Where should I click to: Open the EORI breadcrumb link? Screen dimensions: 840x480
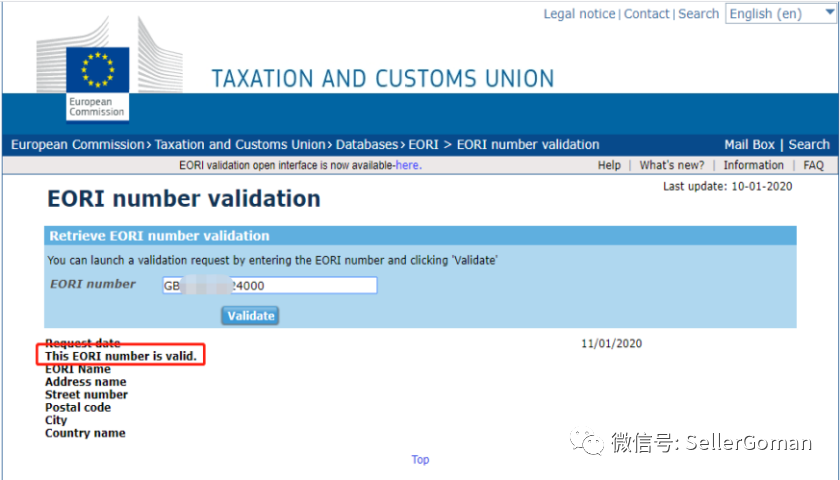coord(423,145)
